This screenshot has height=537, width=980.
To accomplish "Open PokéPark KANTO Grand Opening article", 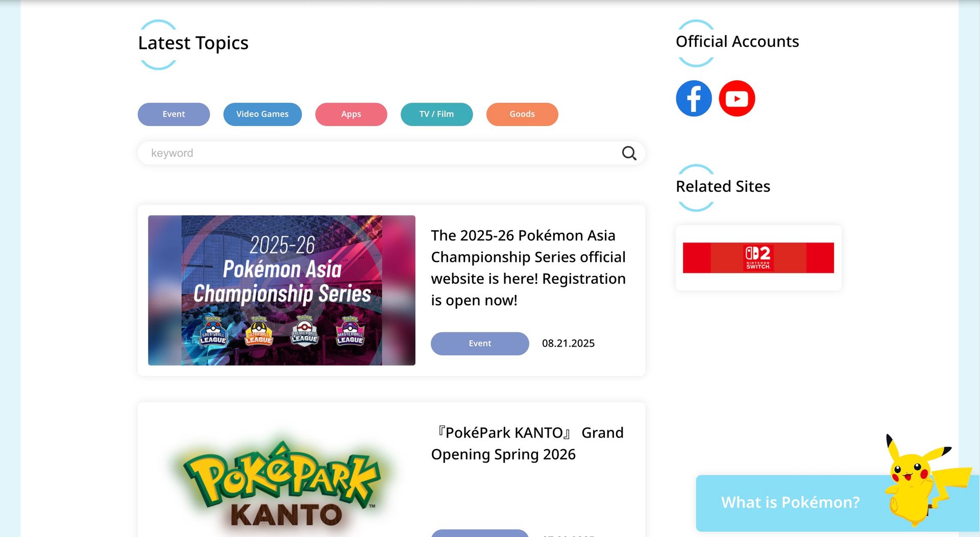I will pos(527,443).
